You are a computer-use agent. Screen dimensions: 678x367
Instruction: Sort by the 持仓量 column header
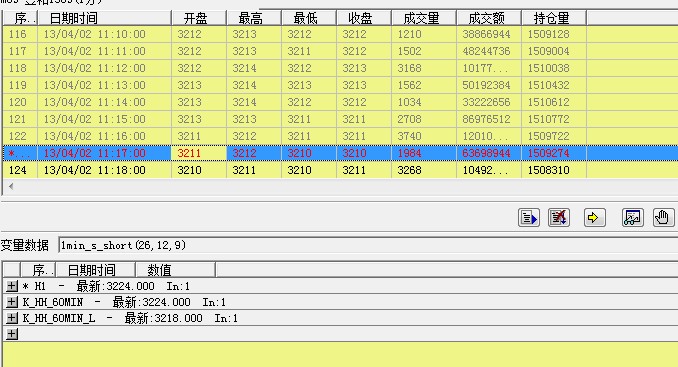554,18
